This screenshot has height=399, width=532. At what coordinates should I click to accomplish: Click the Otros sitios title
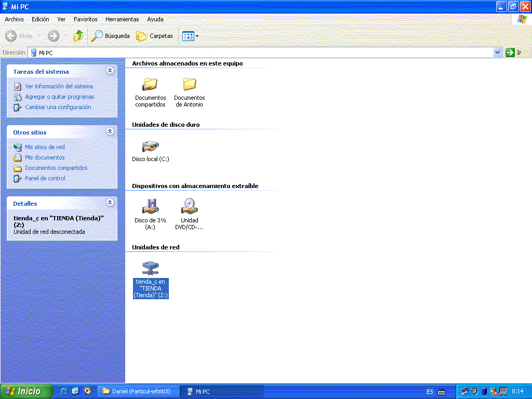pos(30,132)
